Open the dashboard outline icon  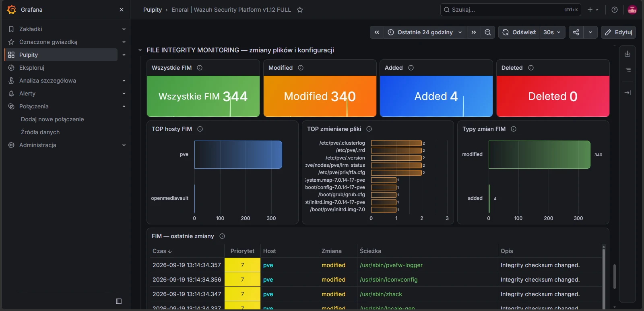[x=627, y=70]
